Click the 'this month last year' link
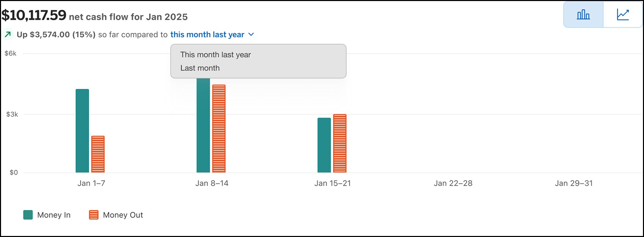 point(207,35)
